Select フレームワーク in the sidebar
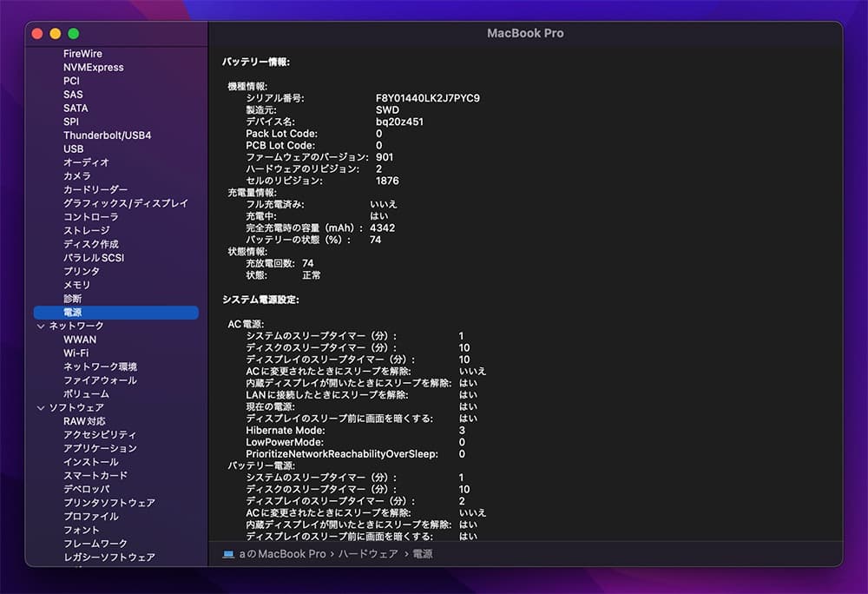Screen dimensions: 868x594 95,544
